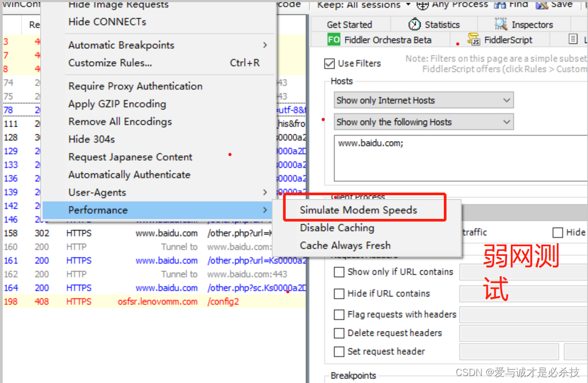
Task: Select session 162 Tunnel to row
Action: pos(154,274)
